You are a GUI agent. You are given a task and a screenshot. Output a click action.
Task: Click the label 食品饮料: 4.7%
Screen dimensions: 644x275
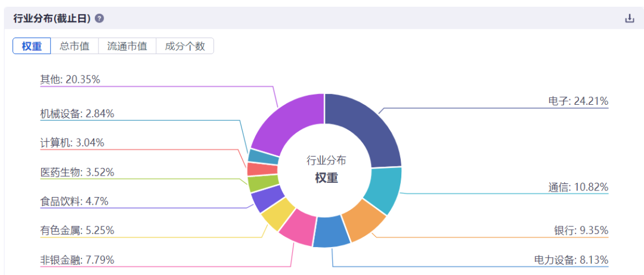pyautogui.click(x=75, y=201)
